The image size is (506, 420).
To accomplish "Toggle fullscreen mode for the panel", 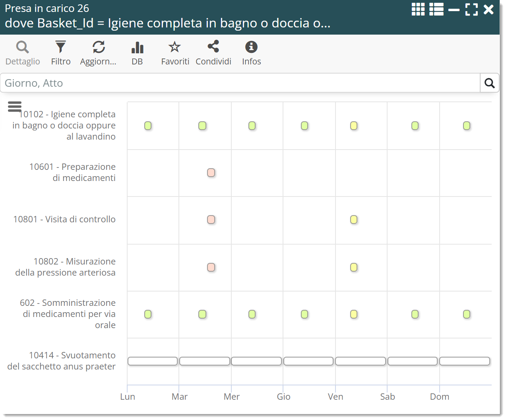I will pyautogui.click(x=471, y=9).
